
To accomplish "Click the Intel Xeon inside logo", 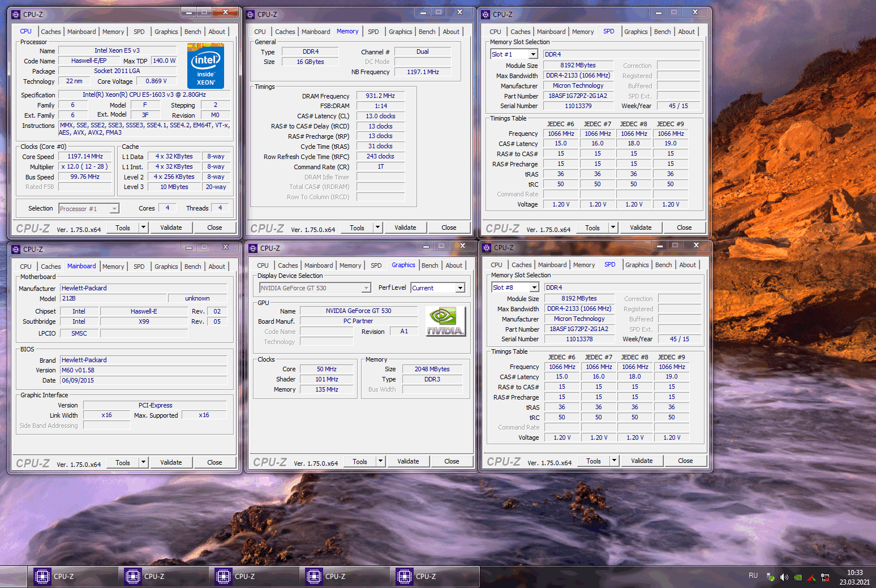I will click(205, 66).
